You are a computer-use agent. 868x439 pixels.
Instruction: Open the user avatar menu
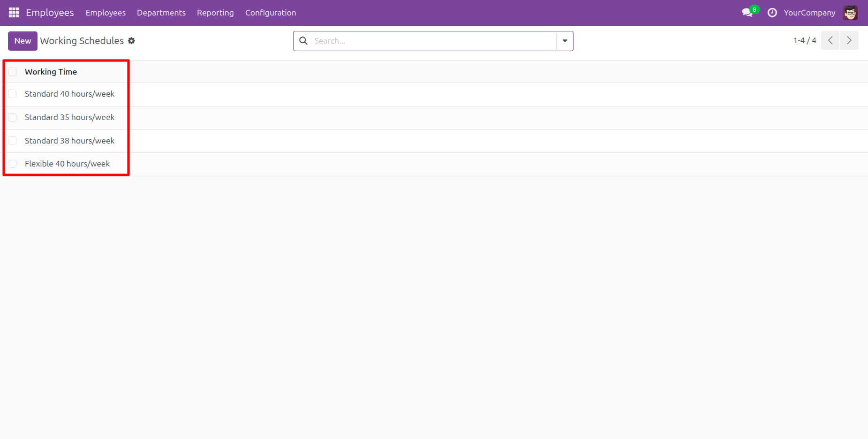tap(850, 13)
